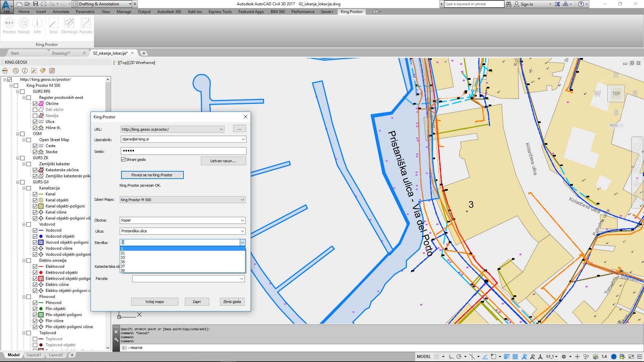Uncheck the Stavbe layer checkbox
The width and height of the screenshot is (644, 362).
(x=35, y=152)
